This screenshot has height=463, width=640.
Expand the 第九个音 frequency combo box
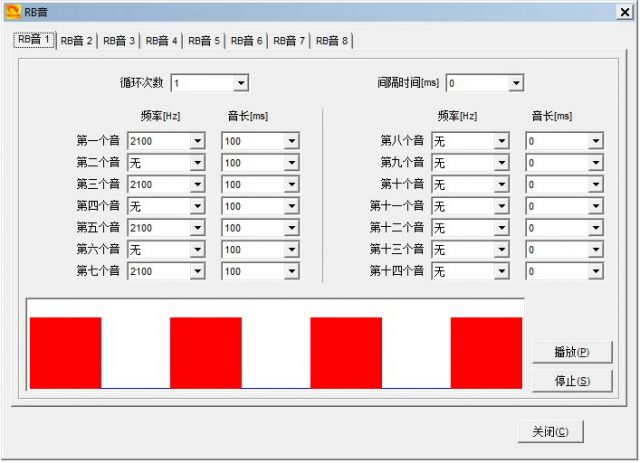pyautogui.click(x=502, y=163)
